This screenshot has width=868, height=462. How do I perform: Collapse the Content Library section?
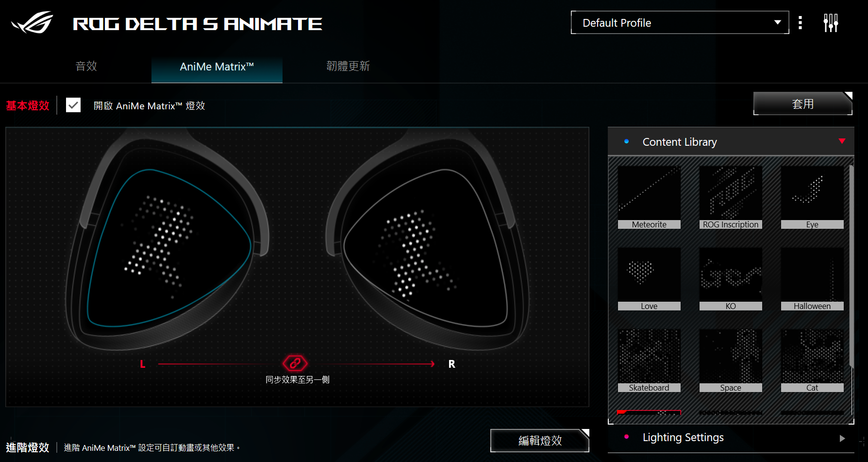(731, 142)
